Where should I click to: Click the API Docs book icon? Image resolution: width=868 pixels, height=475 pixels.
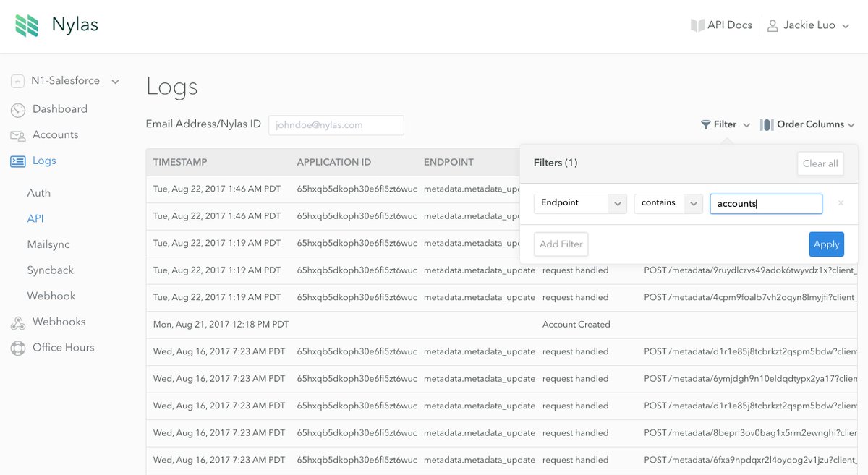[695, 25]
